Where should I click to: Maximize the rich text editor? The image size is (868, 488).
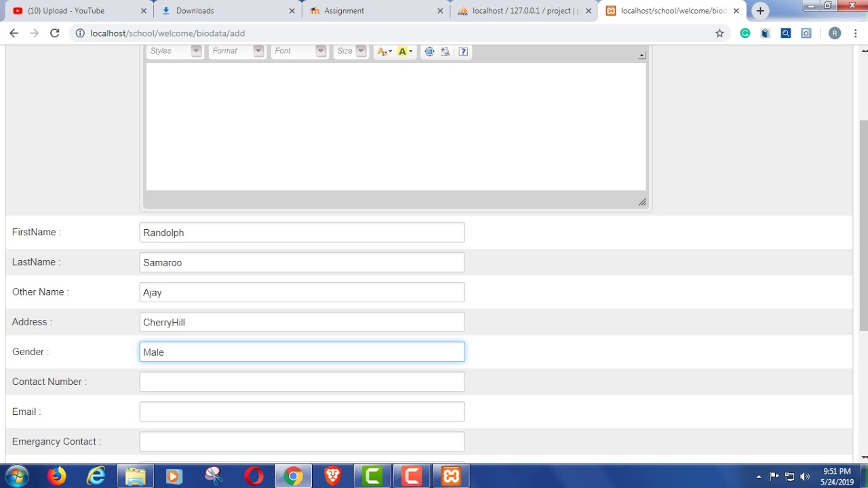tap(429, 52)
